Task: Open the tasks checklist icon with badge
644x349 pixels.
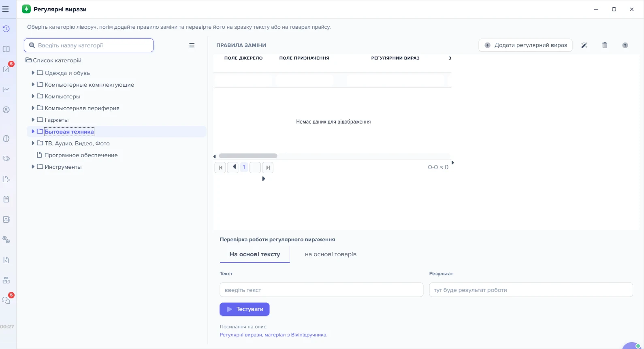Action: pos(6,69)
